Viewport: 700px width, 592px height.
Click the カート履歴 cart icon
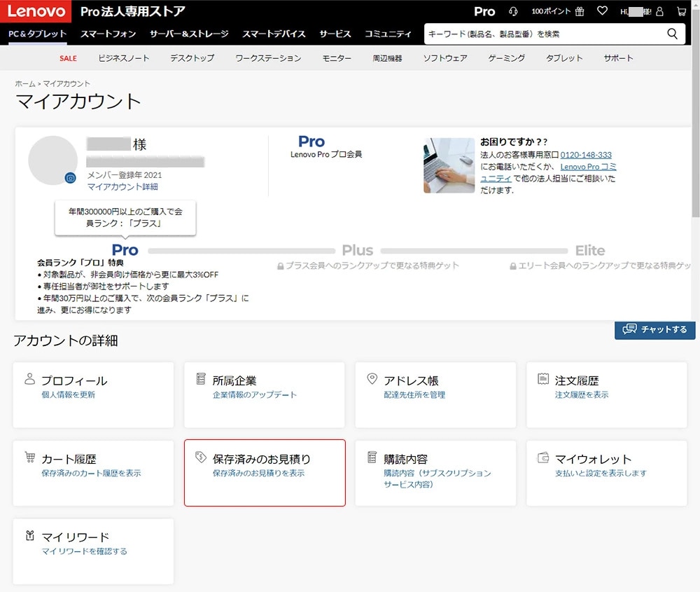point(29,455)
